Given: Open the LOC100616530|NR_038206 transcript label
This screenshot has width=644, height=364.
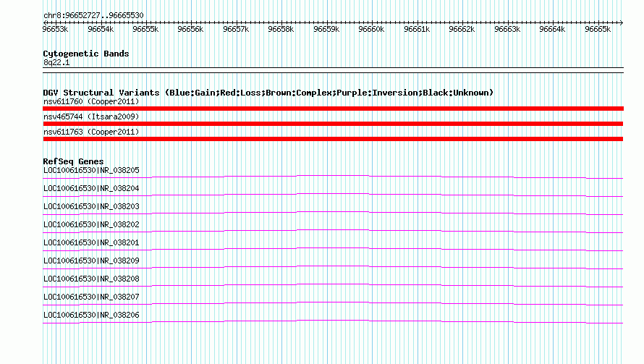Looking at the screenshot, I should (x=91, y=315).
